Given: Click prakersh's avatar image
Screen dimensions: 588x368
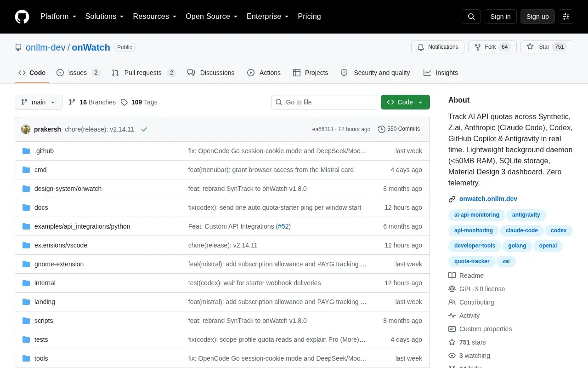Looking at the screenshot, I should click(x=26, y=129).
